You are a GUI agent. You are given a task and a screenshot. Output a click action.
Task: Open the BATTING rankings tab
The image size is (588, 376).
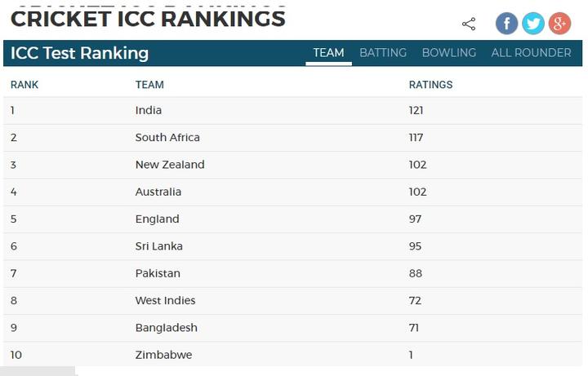pos(383,53)
